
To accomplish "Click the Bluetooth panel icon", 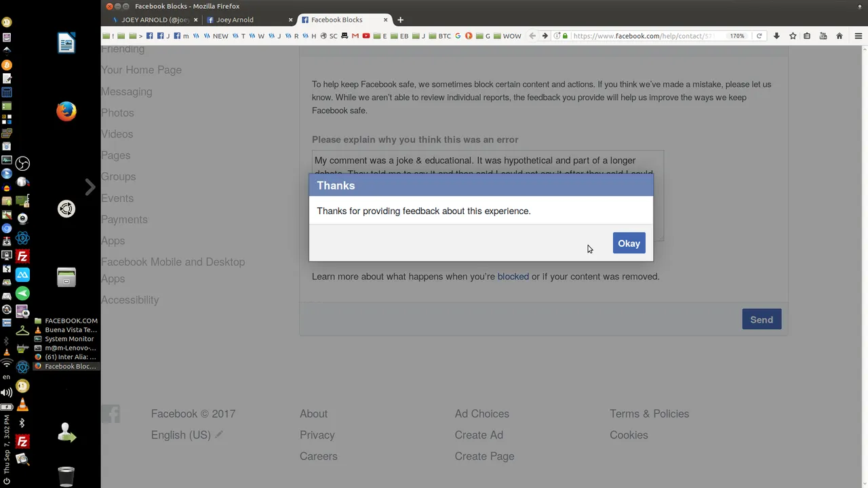I will pyautogui.click(x=22, y=423).
